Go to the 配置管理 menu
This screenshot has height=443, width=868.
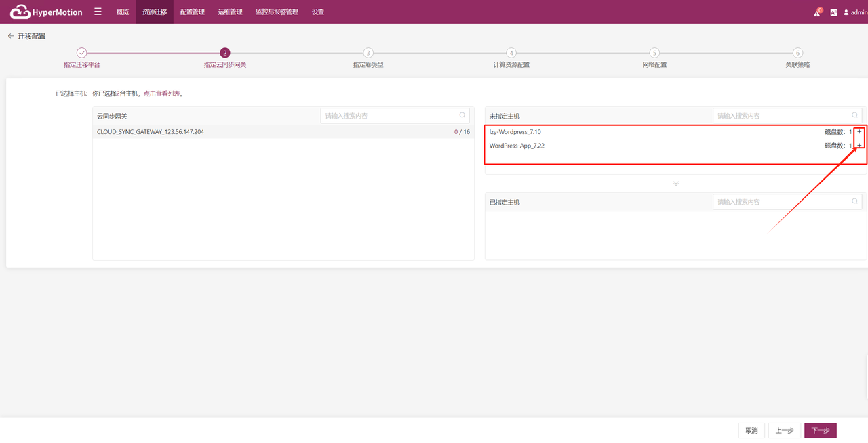(x=193, y=12)
